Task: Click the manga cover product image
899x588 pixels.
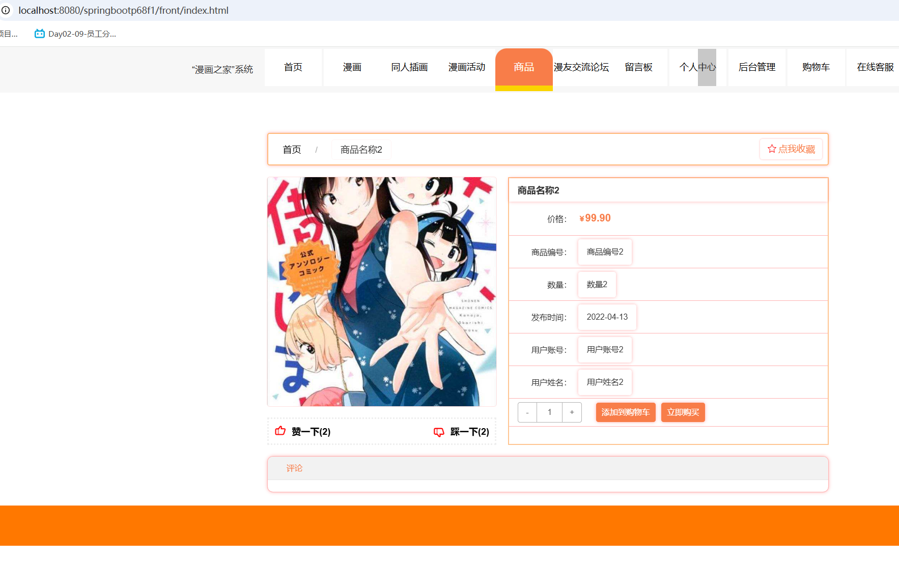Action: (x=382, y=292)
